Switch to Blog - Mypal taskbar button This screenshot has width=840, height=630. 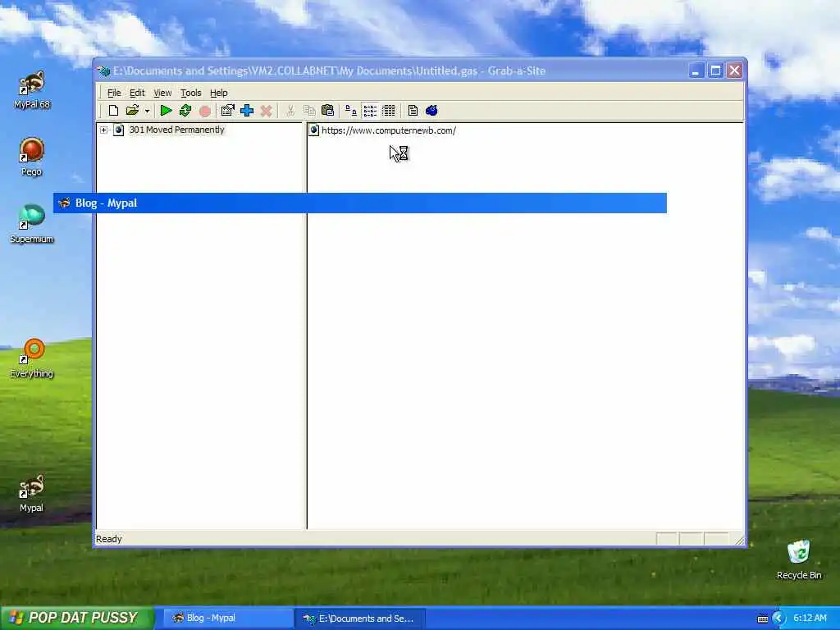tap(226, 619)
